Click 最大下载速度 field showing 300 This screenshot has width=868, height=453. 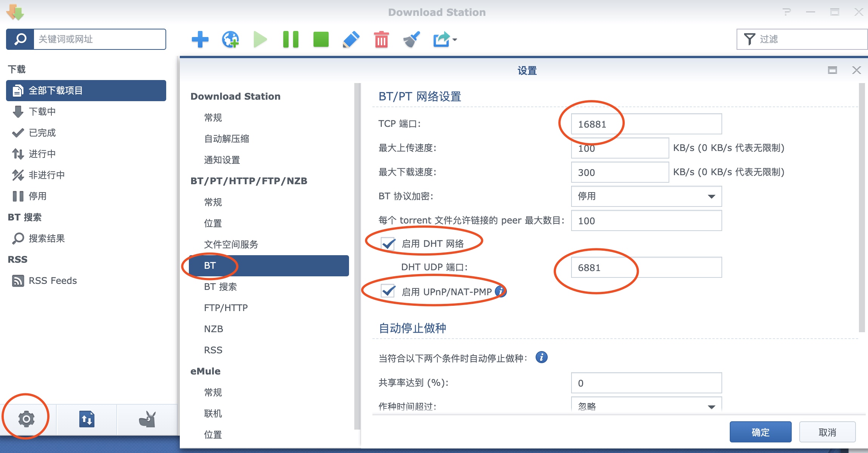tap(620, 172)
